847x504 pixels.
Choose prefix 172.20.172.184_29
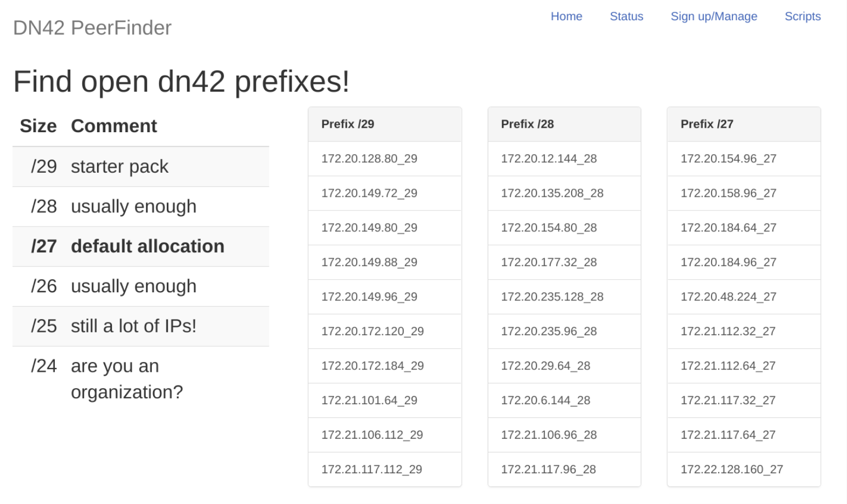(x=385, y=366)
